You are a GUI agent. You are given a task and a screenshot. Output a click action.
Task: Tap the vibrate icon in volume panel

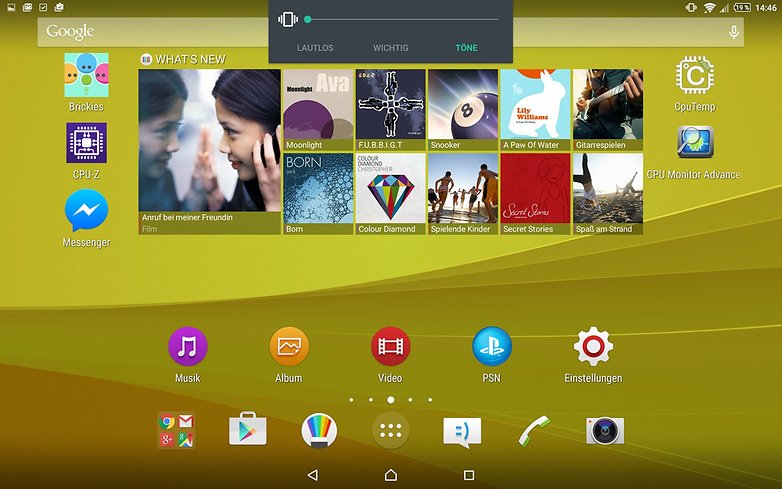tap(288, 19)
